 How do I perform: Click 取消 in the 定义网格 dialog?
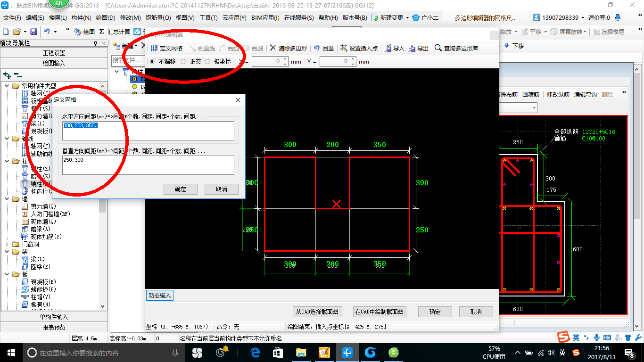click(x=222, y=189)
